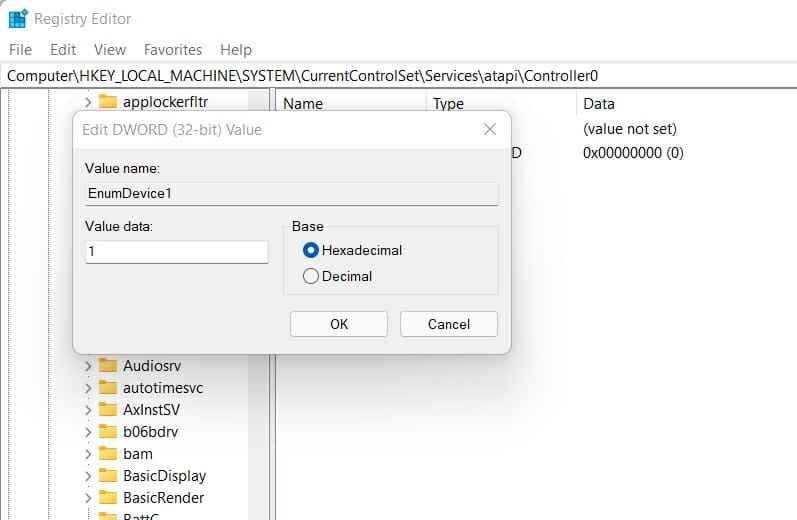Screen dimensions: 797x520
Task: Cancel the DWORD edit dialog
Action: coord(449,324)
